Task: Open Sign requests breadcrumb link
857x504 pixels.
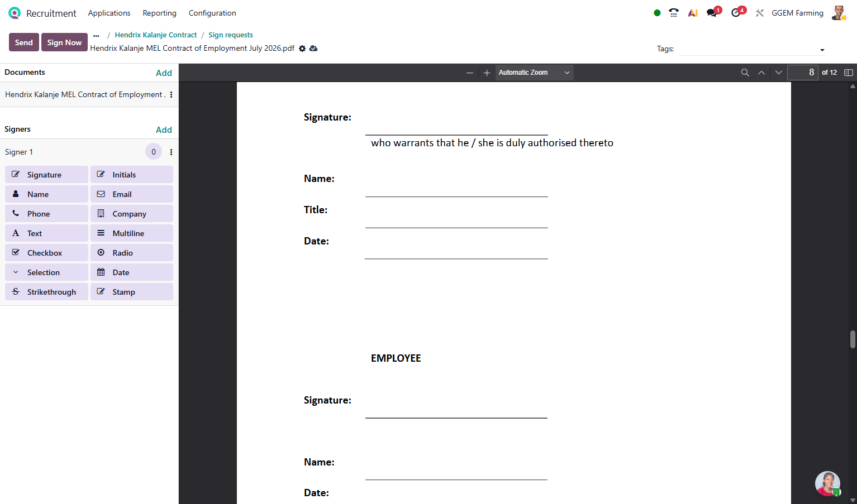Action: pos(231,35)
